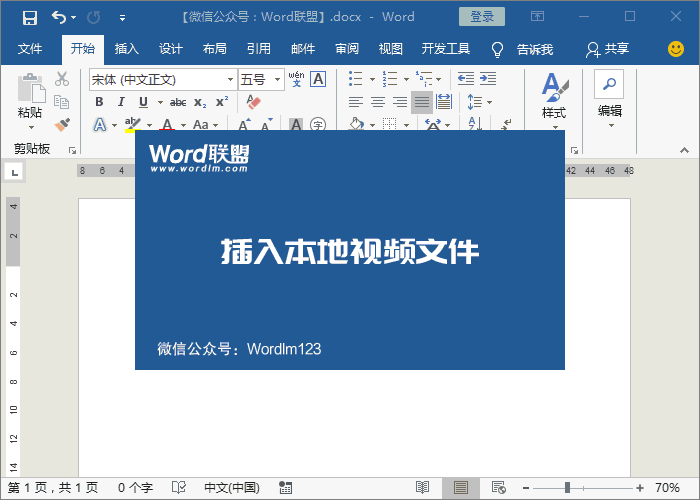This screenshot has height=500, width=700.
Task: Click the 第 1 页 page count status
Action: click(53, 488)
